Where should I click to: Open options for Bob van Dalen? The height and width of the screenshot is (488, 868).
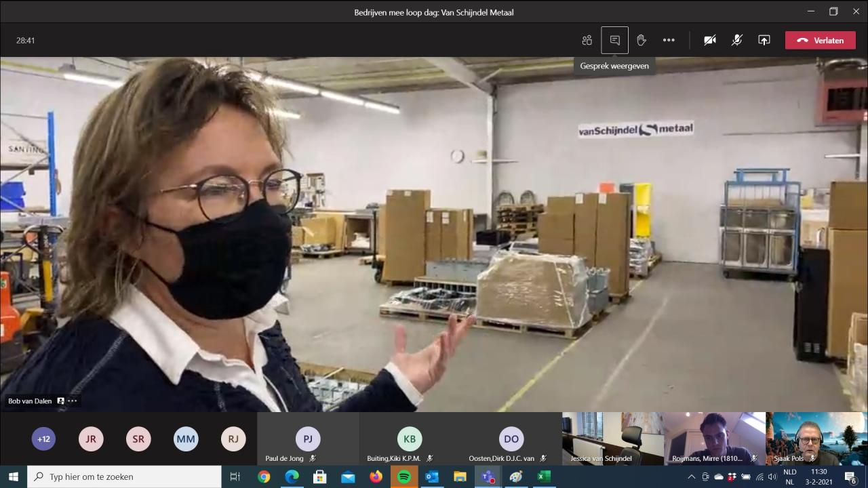[x=73, y=401]
